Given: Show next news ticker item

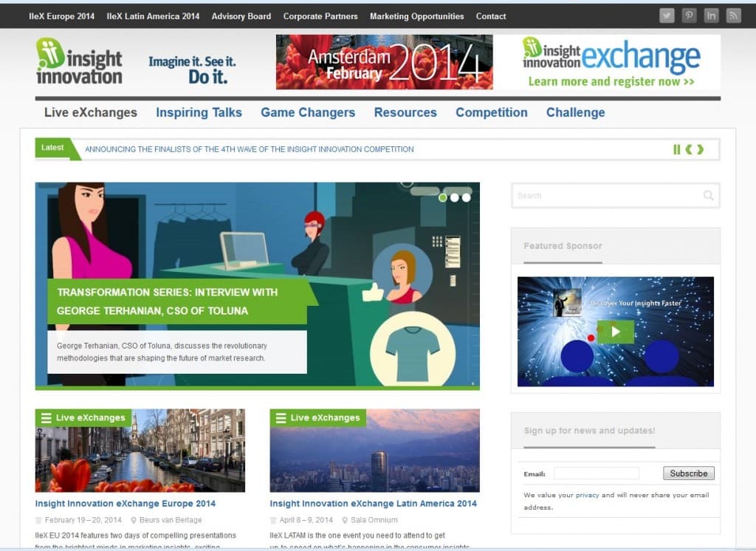Looking at the screenshot, I should click(700, 149).
